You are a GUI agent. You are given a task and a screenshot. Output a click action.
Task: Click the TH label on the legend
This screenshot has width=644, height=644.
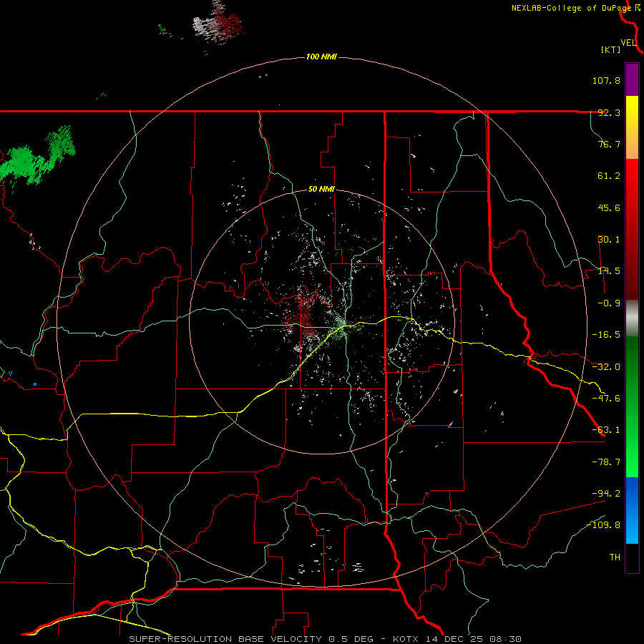click(615, 557)
